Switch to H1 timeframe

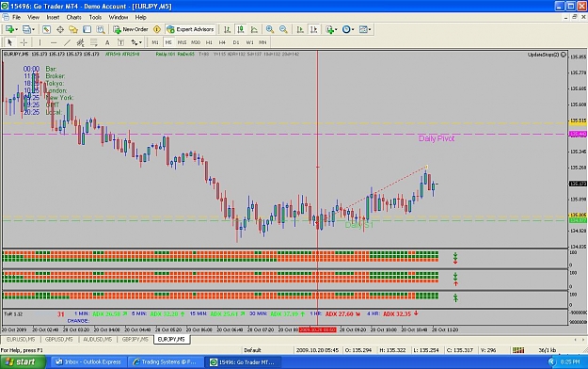[x=209, y=42]
